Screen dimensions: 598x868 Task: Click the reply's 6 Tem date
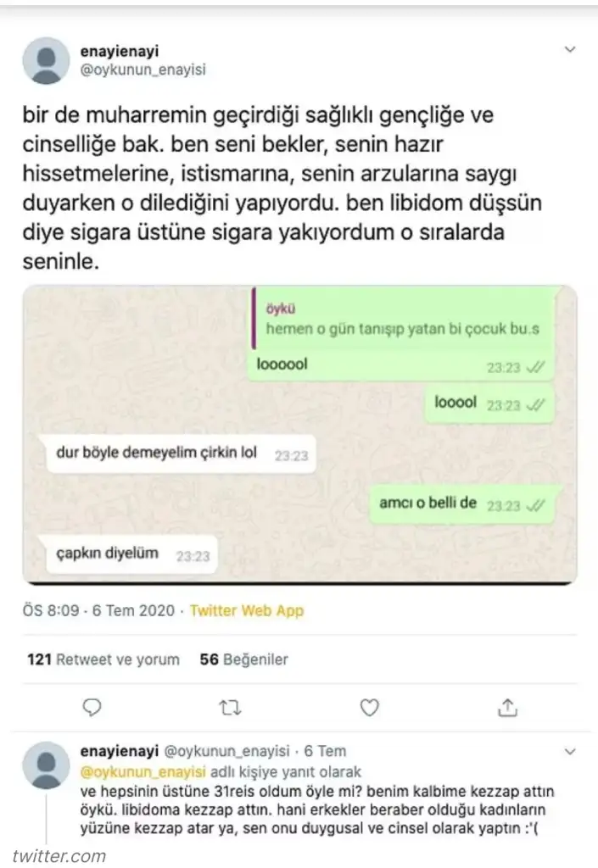point(325,751)
